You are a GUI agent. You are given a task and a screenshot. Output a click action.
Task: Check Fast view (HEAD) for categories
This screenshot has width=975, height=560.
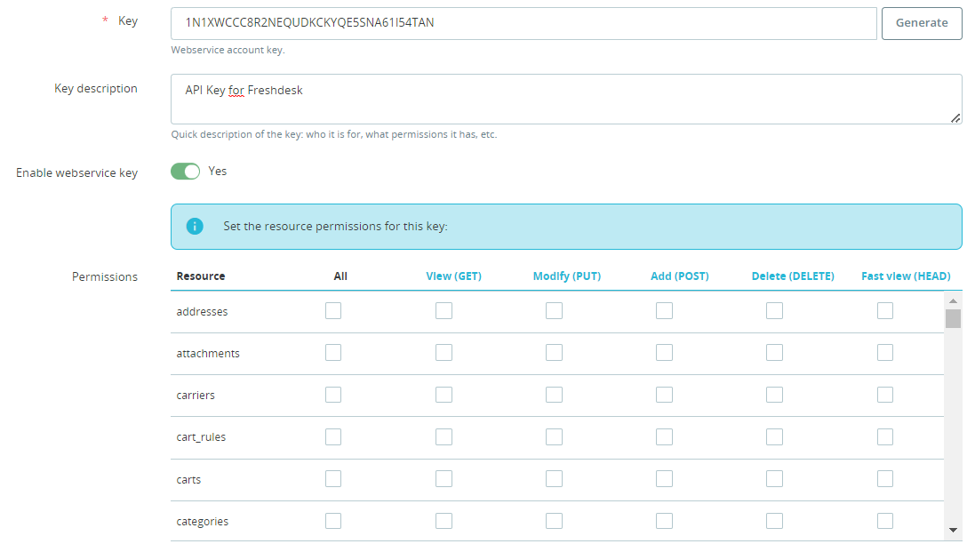pyautogui.click(x=884, y=521)
